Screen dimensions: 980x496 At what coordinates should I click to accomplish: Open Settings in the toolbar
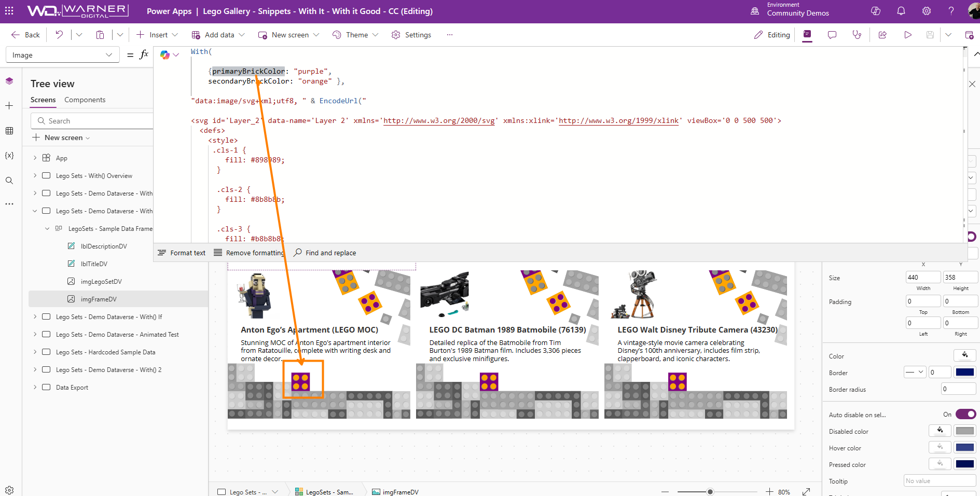(x=411, y=35)
